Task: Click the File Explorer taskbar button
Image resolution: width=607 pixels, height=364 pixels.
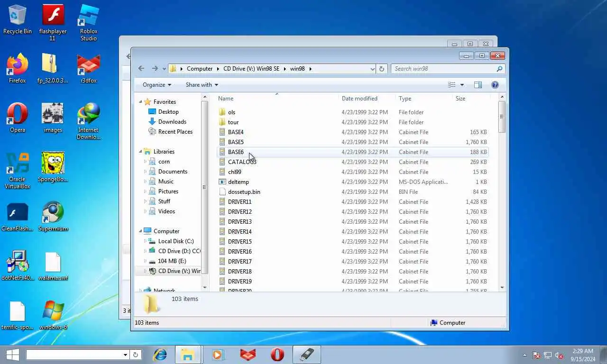Action: click(x=188, y=355)
